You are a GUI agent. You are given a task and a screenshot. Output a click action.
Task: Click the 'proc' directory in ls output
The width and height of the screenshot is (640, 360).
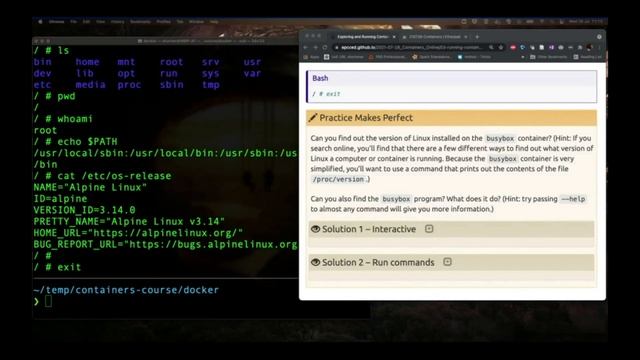[129, 84]
